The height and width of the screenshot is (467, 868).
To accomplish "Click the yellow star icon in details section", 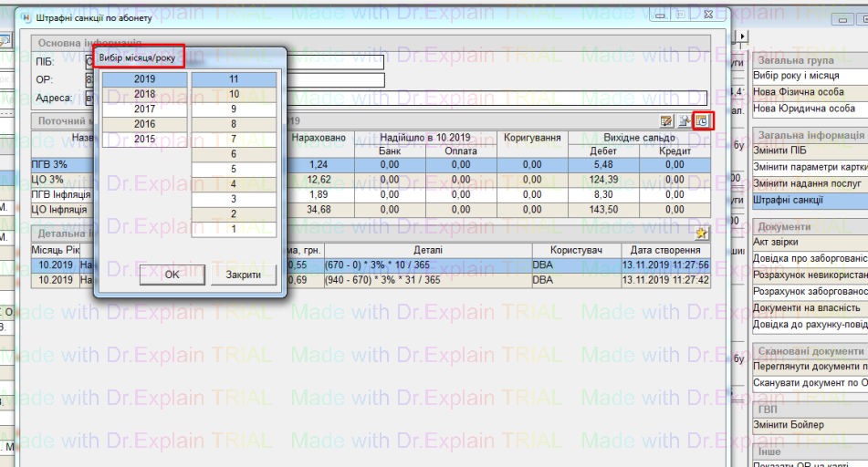I will pos(701,234).
